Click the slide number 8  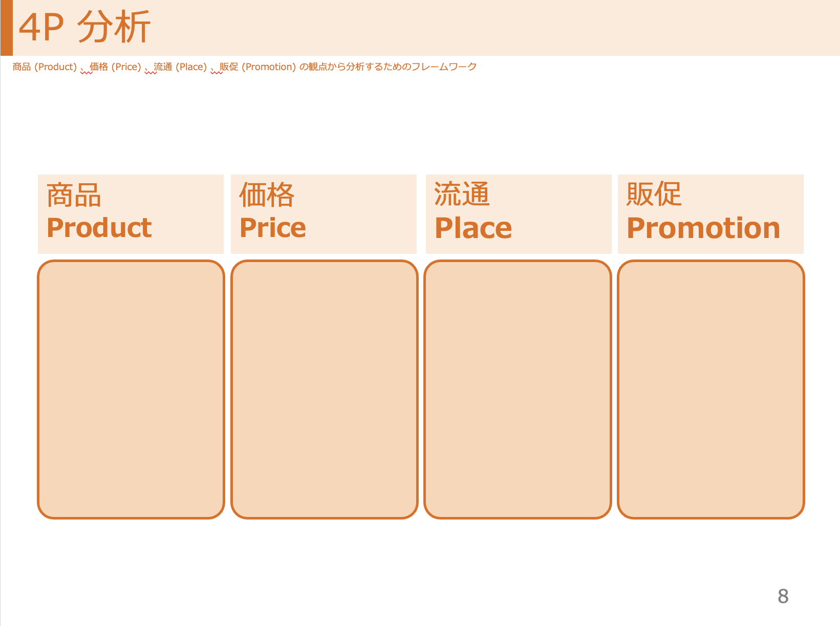(783, 596)
